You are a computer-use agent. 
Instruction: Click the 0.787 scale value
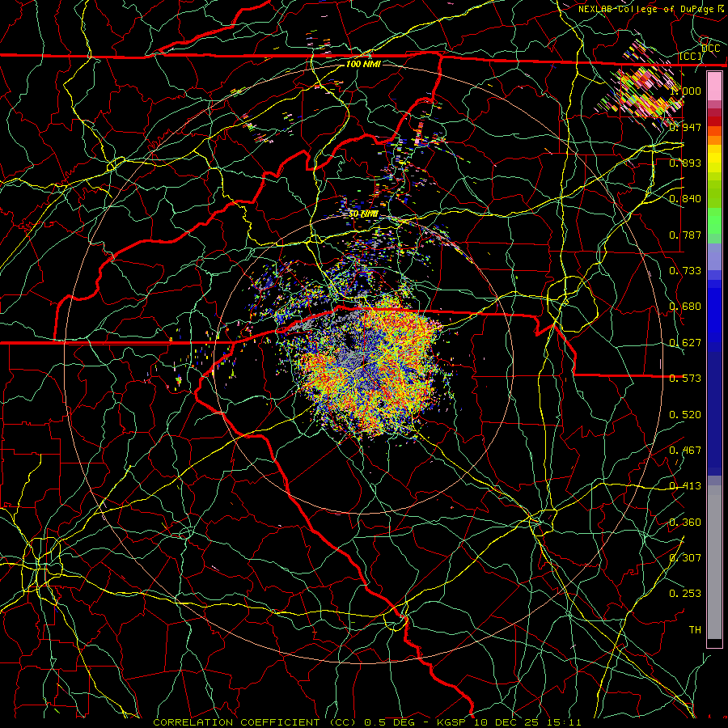pos(685,235)
